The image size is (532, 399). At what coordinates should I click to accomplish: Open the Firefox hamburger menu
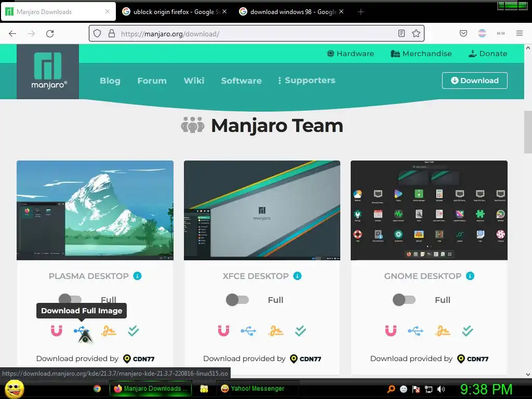[x=519, y=33]
